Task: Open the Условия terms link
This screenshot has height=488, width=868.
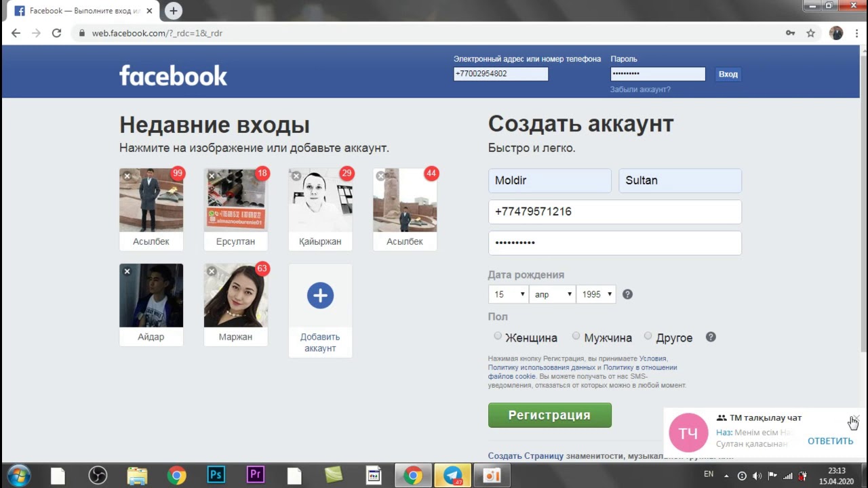Action: tap(653, 359)
